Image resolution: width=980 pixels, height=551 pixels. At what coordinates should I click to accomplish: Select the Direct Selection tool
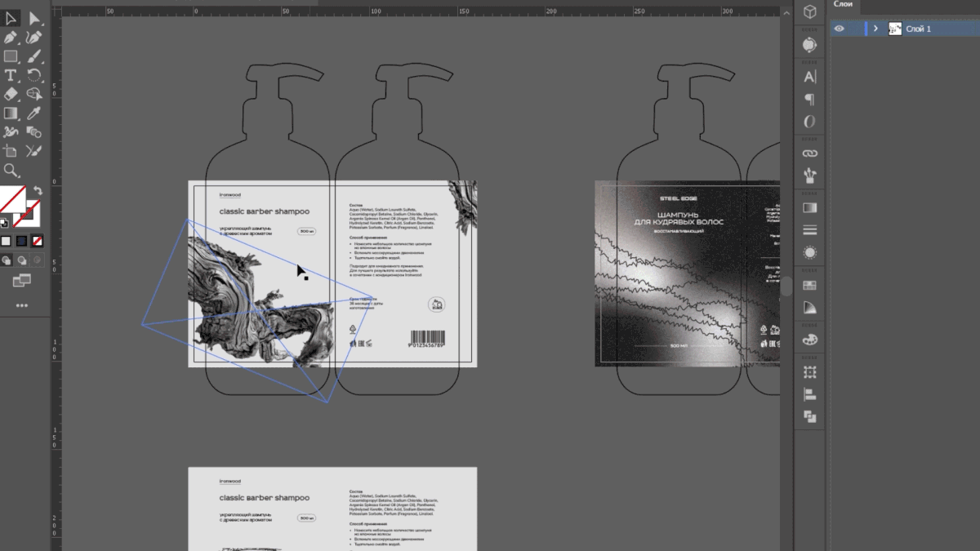click(x=34, y=18)
